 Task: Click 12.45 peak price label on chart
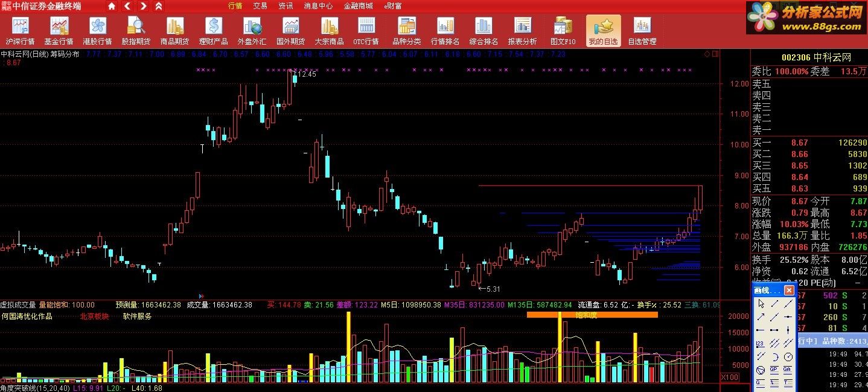[307, 74]
